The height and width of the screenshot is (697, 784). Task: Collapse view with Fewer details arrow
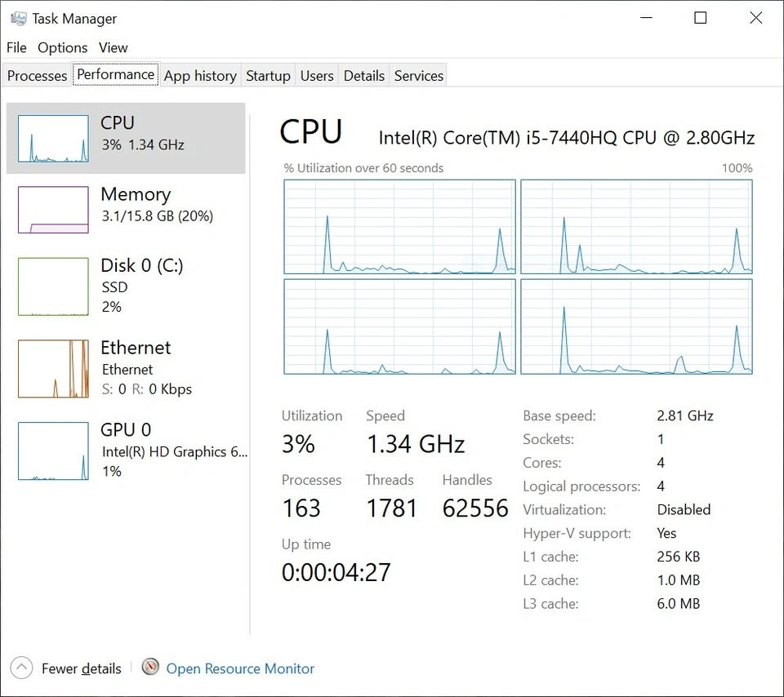(22, 668)
